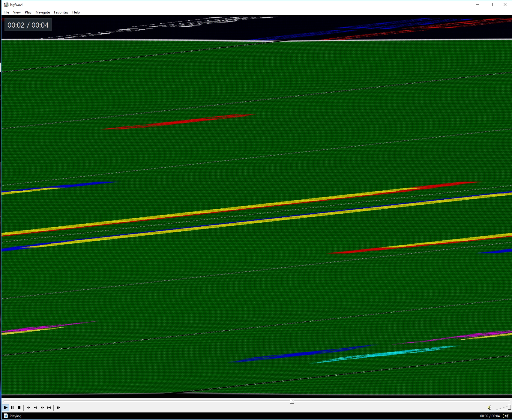Click the bgfx.avi window title bar icon
Viewport: 512px width, 420px height.
(6, 4)
